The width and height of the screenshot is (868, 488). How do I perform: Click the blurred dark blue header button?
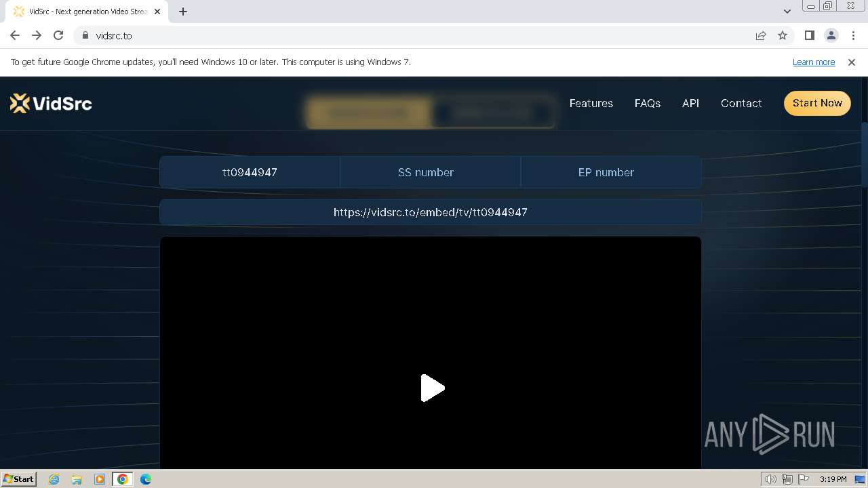tap(492, 113)
